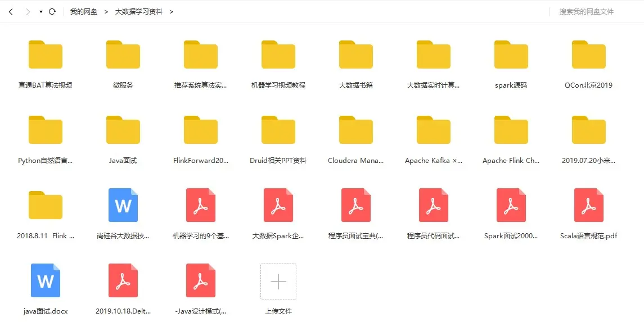Open 2019.07.20小米... folder icon

tap(588, 130)
